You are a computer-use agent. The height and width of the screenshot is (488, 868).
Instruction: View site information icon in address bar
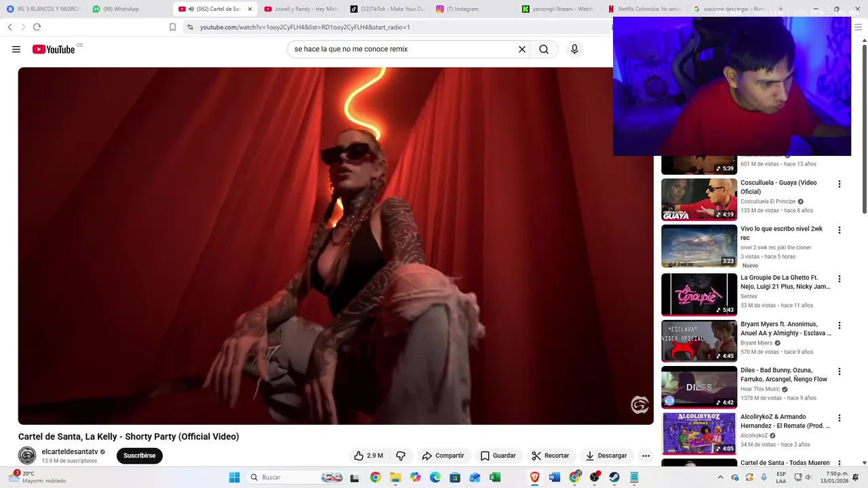(x=190, y=27)
